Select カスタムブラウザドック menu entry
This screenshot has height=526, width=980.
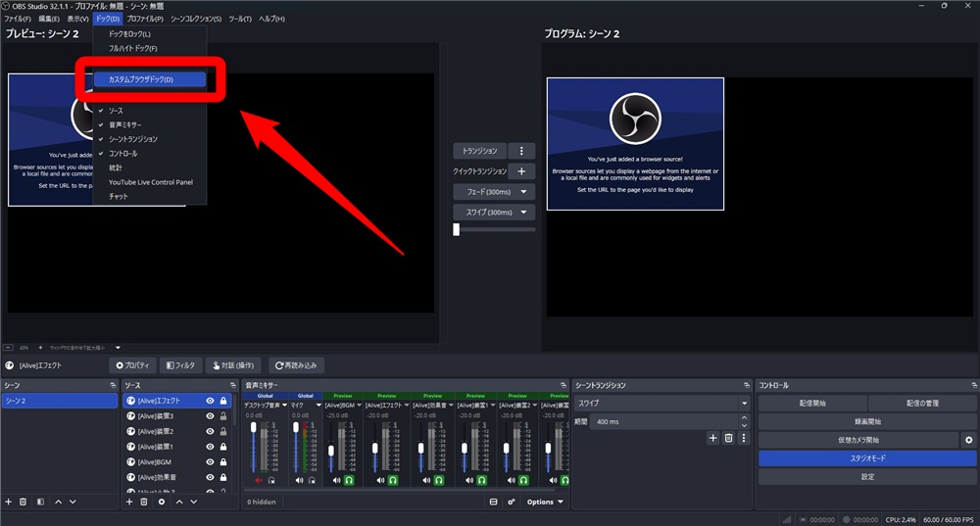point(149,79)
